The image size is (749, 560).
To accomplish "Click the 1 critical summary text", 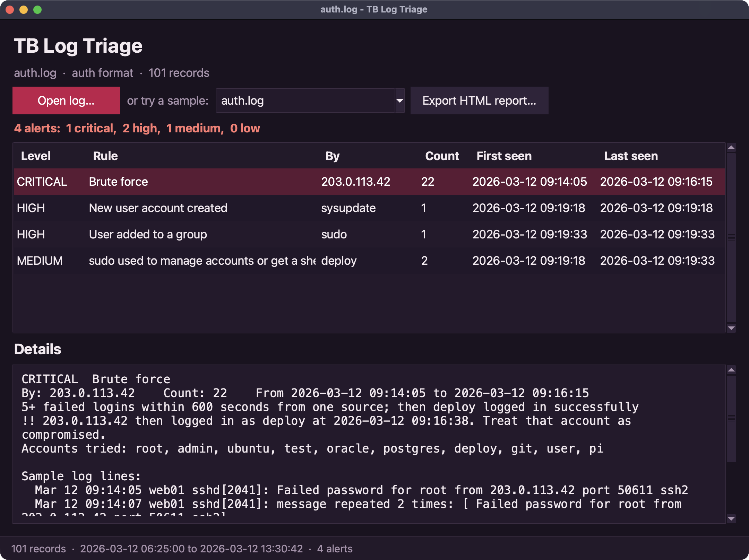I will pos(91,128).
